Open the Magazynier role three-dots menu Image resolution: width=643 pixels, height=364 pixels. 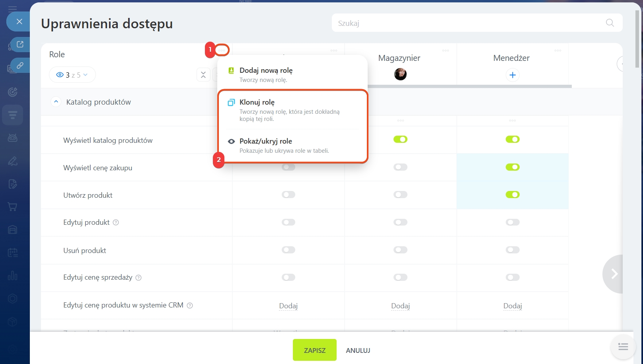click(446, 51)
